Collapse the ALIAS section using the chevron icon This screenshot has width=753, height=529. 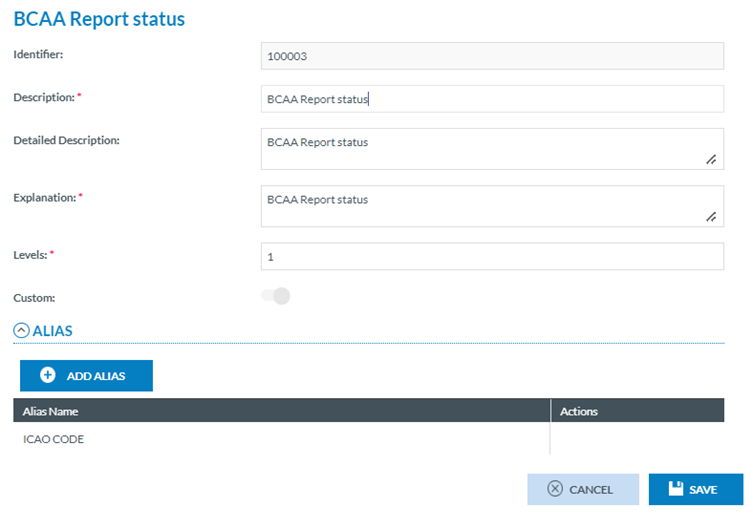(x=21, y=330)
